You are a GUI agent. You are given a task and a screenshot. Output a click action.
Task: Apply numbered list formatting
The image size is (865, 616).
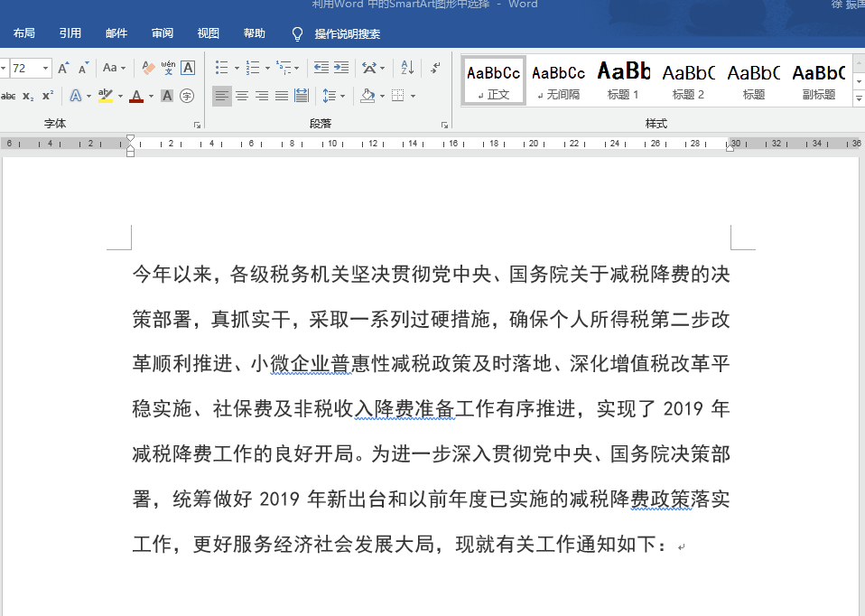[x=252, y=68]
